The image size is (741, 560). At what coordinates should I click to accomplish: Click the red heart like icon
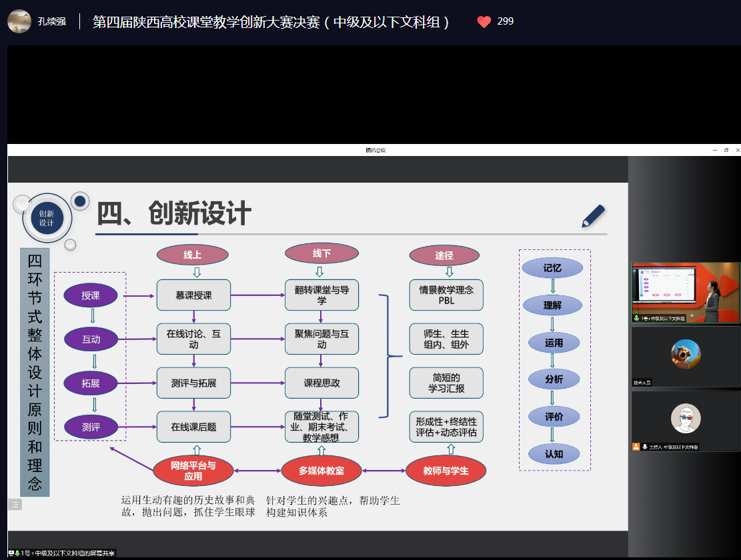click(484, 21)
